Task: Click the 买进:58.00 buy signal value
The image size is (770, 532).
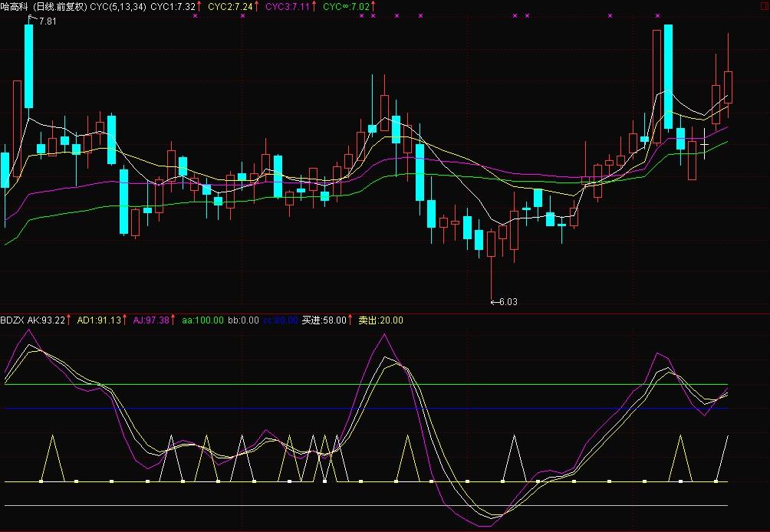Action: (x=324, y=320)
